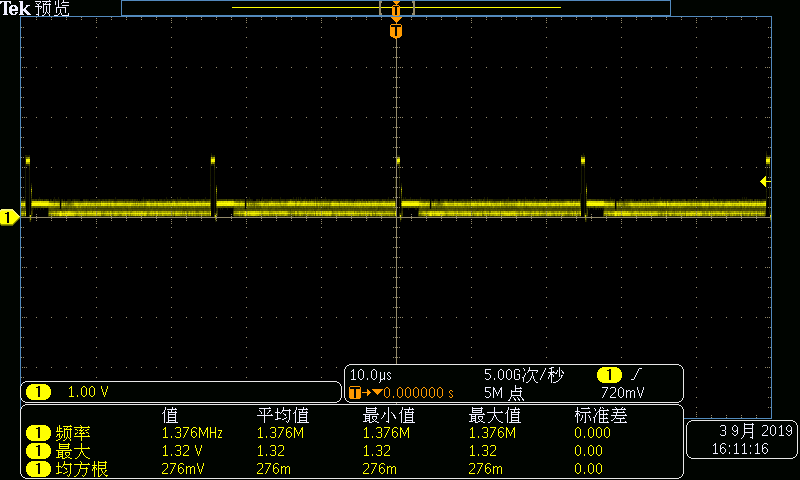This screenshot has width=800, height=480.
Task: Click the orange trigger position marker T
Action: click(396, 31)
